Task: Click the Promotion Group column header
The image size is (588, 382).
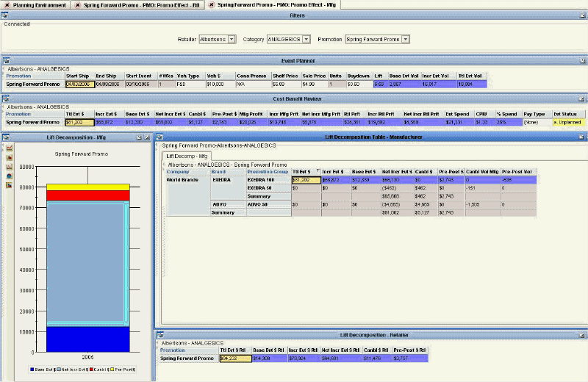Action: coord(268,172)
